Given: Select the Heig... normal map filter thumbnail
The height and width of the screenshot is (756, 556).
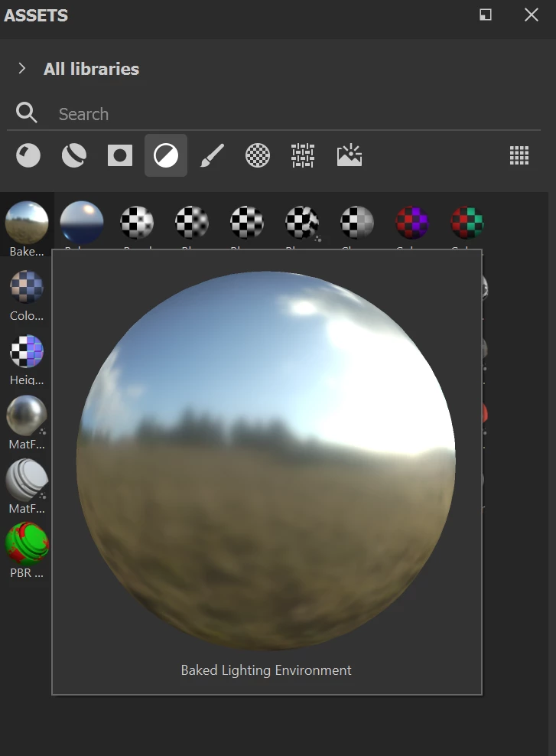Looking at the screenshot, I should (27, 350).
